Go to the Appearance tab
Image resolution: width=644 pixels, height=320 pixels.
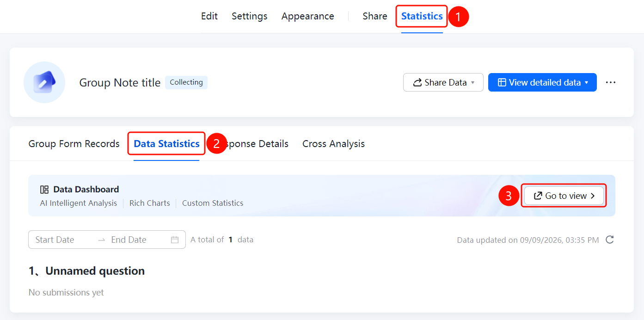[308, 16]
